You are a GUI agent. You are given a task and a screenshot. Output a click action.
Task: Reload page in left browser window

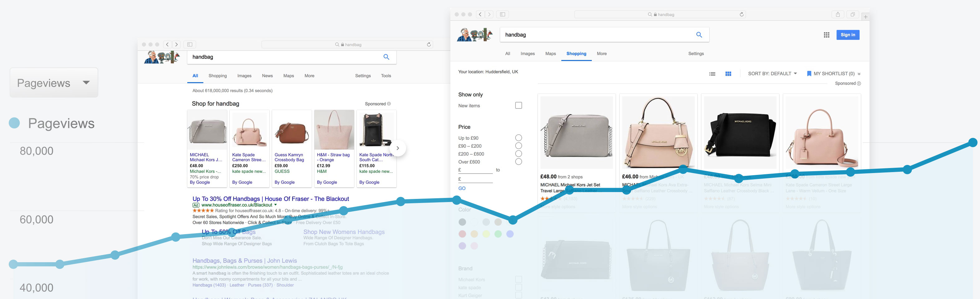click(429, 45)
